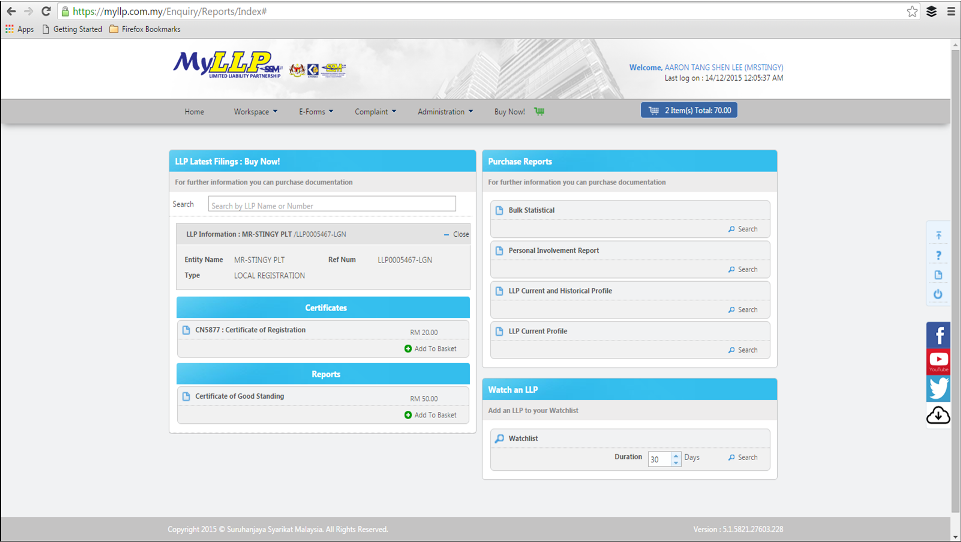961x542 pixels.
Task: Click the green shopping cart icon beside Buy Now
Action: (539, 111)
